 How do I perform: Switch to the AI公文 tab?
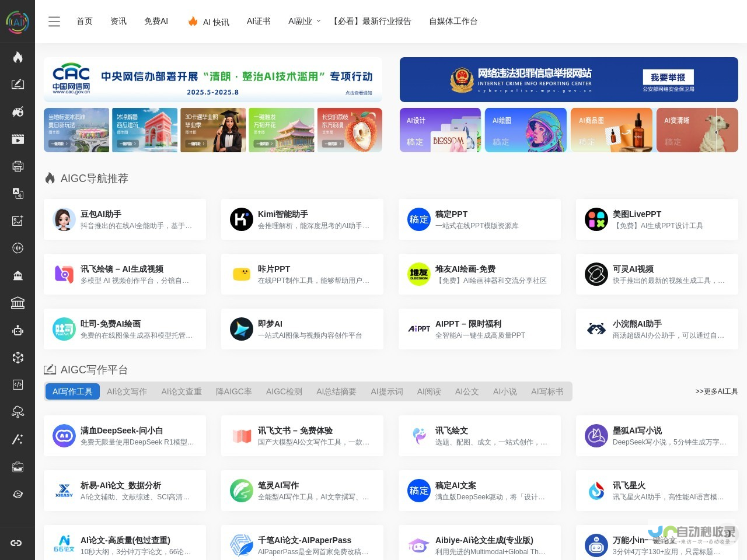(467, 391)
